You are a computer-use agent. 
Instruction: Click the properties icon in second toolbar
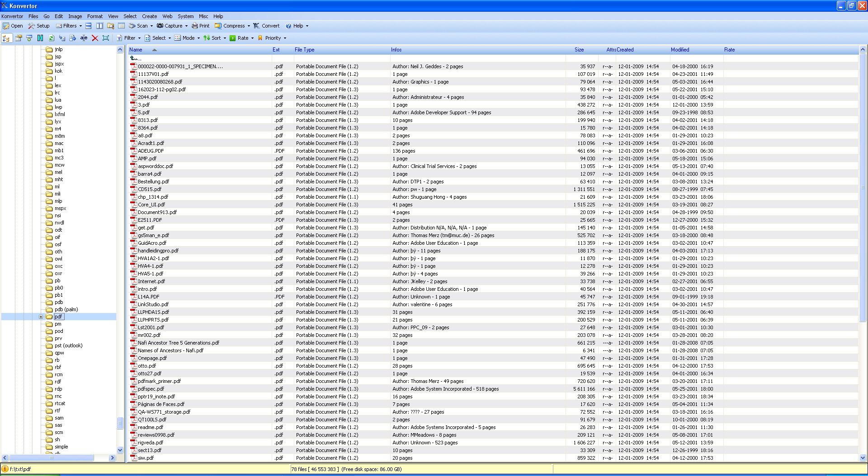click(19, 38)
